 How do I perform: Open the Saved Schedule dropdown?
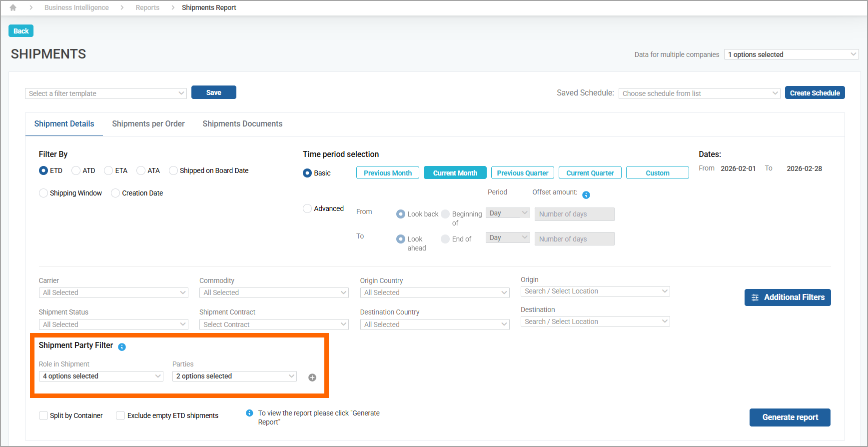click(x=700, y=93)
